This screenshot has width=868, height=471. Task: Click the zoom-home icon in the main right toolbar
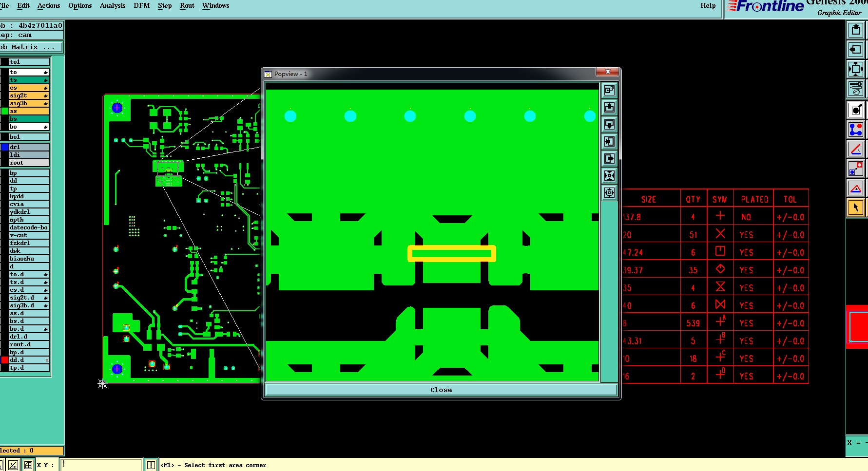[856, 69]
